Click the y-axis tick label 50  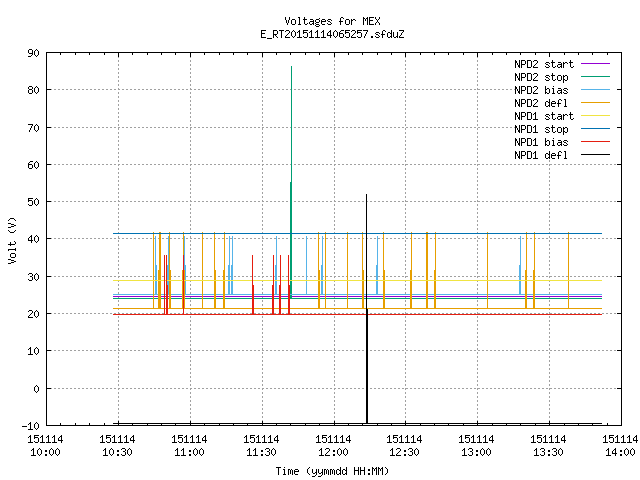[x=33, y=202]
